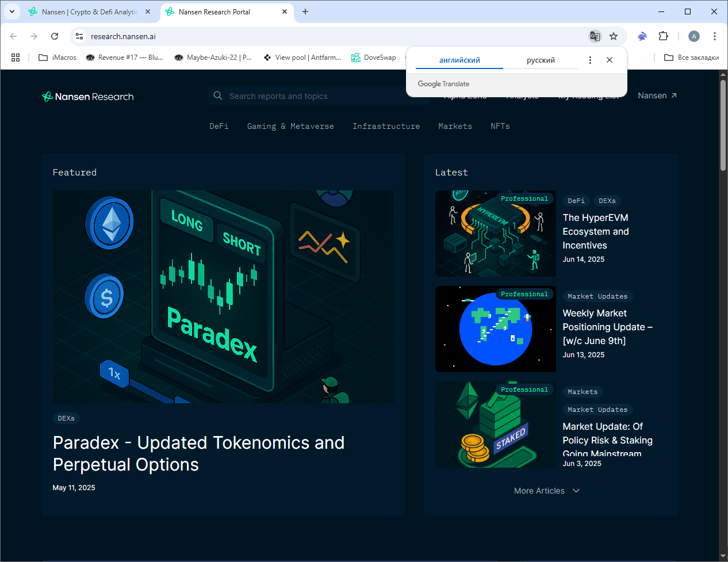The image size is (728, 562).
Task: Open the Gaming & Metaverse category
Action: point(290,126)
